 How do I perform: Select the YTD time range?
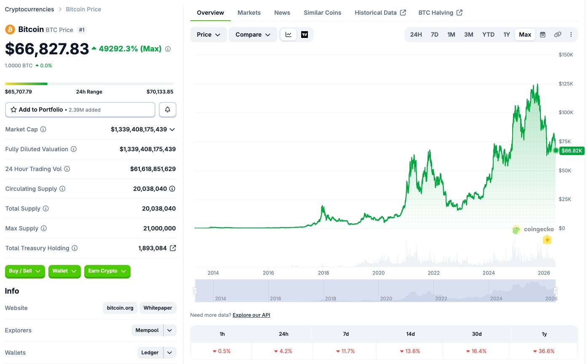488,35
